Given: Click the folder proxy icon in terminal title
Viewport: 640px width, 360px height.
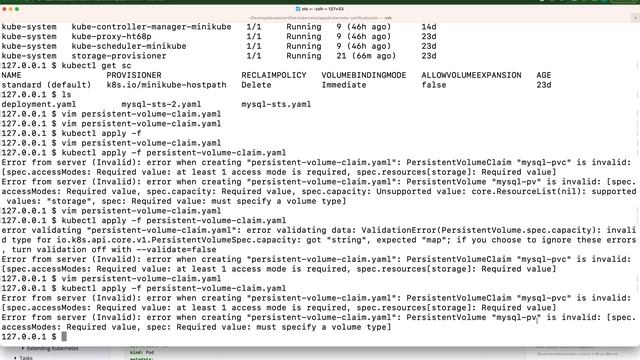Looking at the screenshot, I should point(298,9).
